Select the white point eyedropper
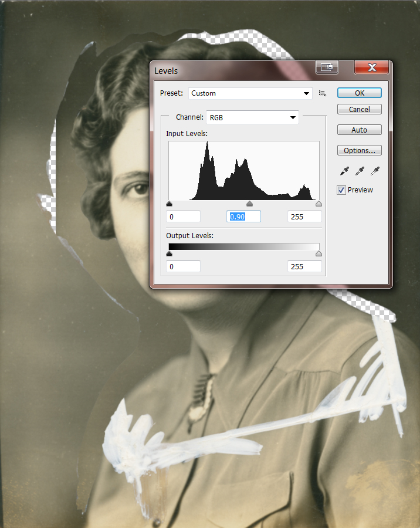Viewport: 420px width, 528px height. (x=375, y=171)
